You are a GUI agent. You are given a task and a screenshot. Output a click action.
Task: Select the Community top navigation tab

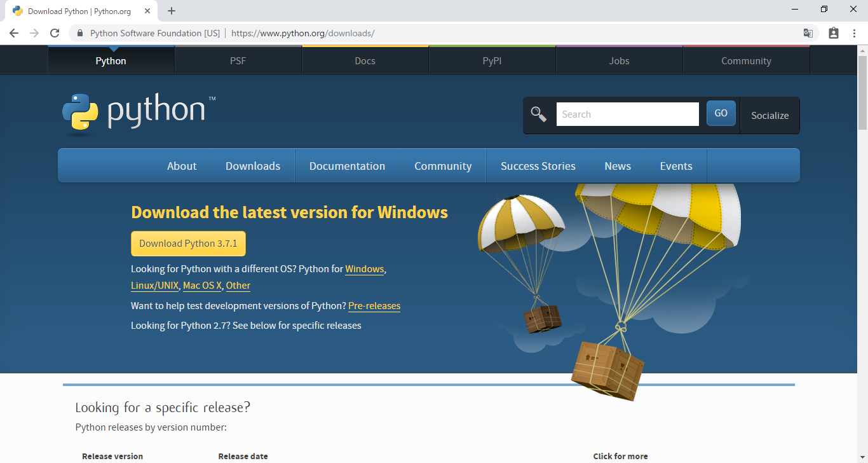click(x=747, y=60)
